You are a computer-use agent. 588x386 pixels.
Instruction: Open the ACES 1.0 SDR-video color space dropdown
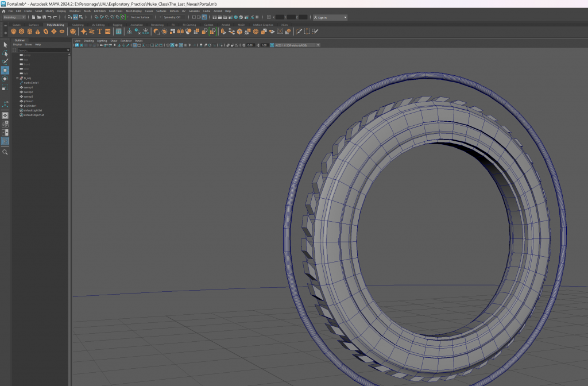pyautogui.click(x=297, y=45)
